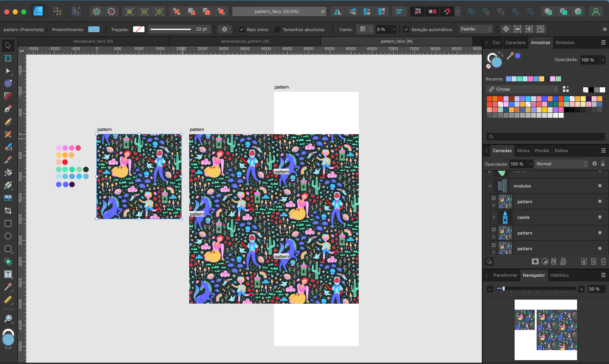Switch to Pixel Persona
Viewport: 609px width, 364px height.
point(57,11)
